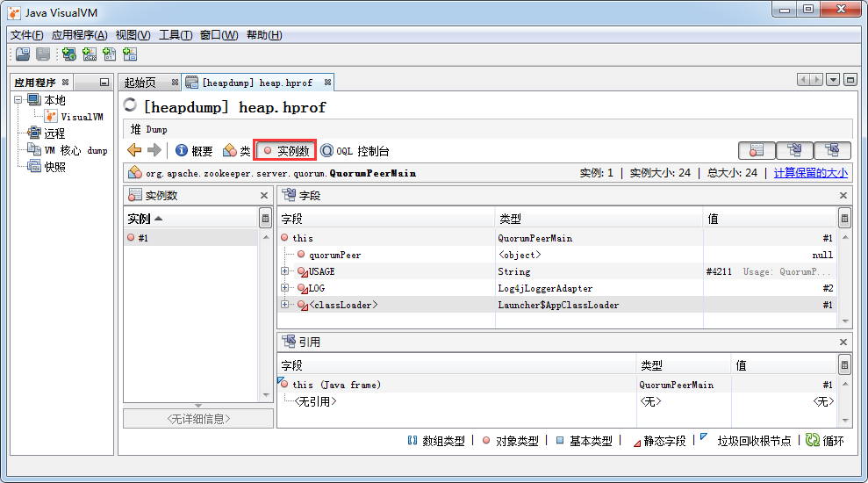Click the 实例数 button
This screenshot has width=868, height=483.
click(285, 151)
